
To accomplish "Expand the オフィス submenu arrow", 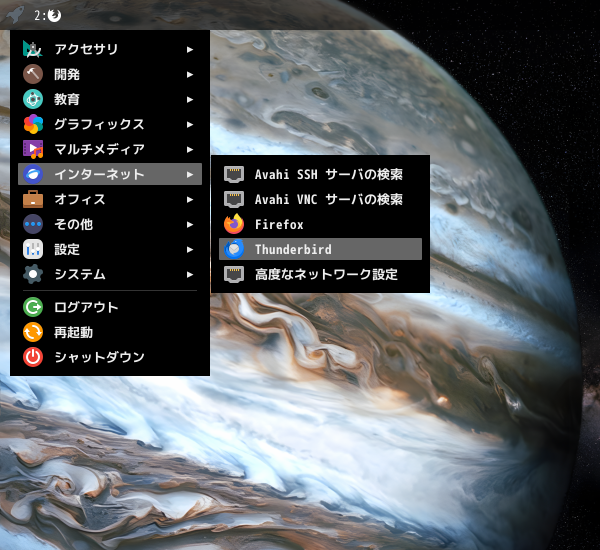I will pos(190,199).
